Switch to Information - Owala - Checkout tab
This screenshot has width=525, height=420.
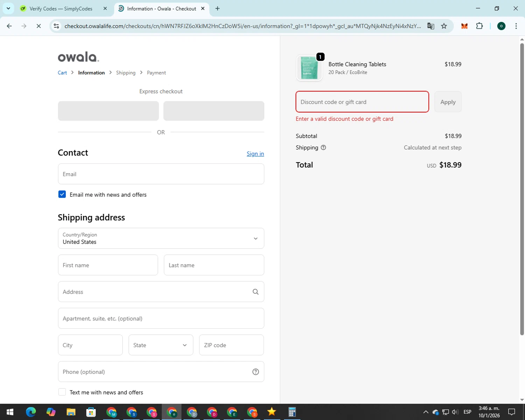pyautogui.click(x=162, y=8)
